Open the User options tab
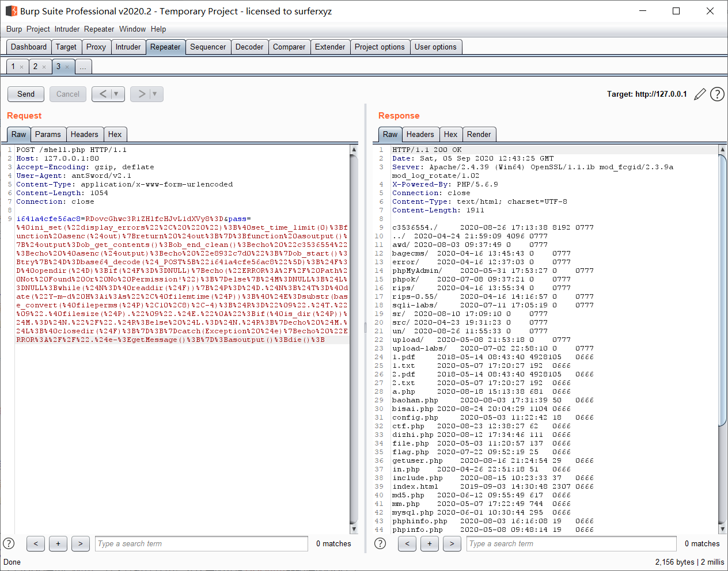Screen dimensions: 728x571 click(x=435, y=47)
